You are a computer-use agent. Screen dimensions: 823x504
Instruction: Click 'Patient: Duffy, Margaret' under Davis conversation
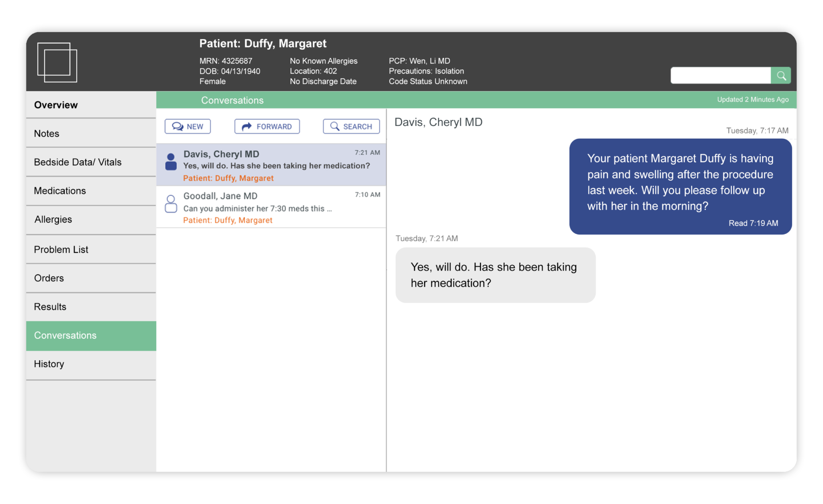coord(228,178)
